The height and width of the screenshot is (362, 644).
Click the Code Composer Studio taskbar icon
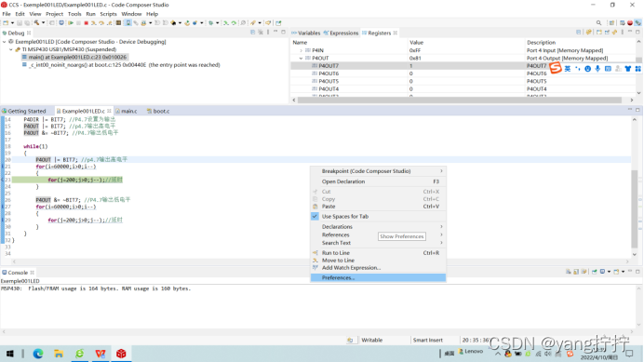(x=121, y=354)
